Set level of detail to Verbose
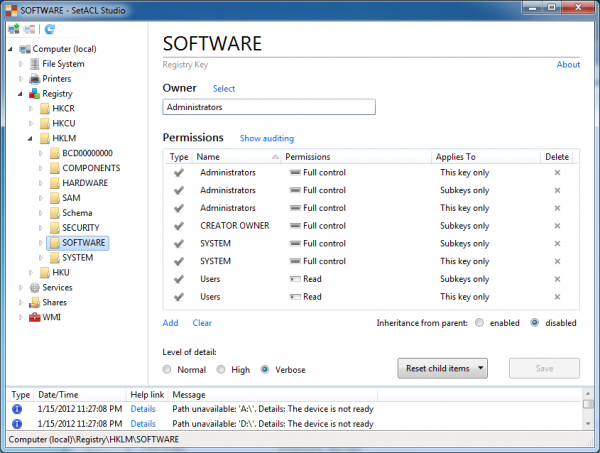This screenshot has width=600, height=453. 265,370
